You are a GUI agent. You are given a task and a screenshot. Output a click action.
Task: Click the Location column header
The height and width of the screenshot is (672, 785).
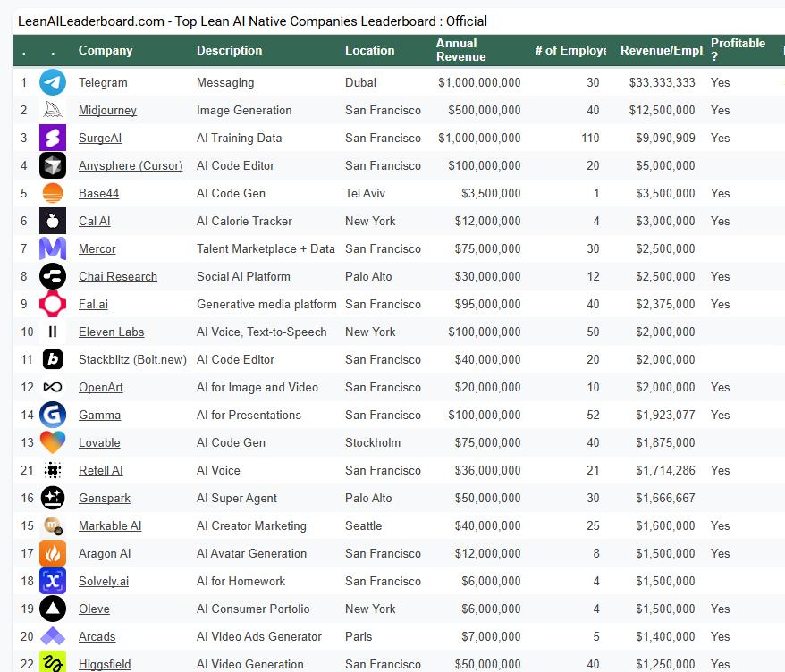pos(369,50)
